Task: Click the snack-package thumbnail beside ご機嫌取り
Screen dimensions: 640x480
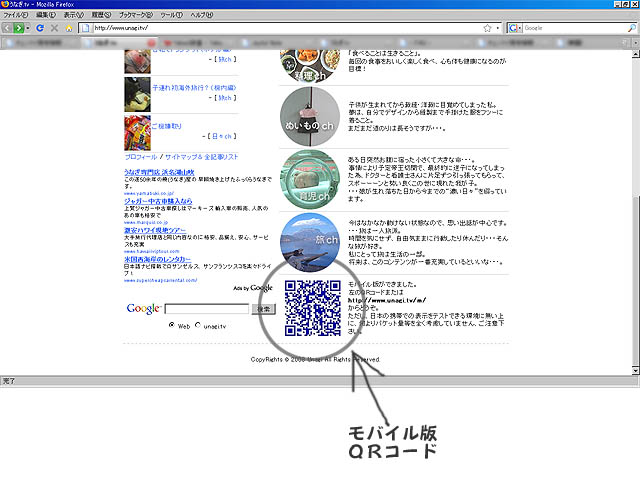Action: [x=138, y=133]
